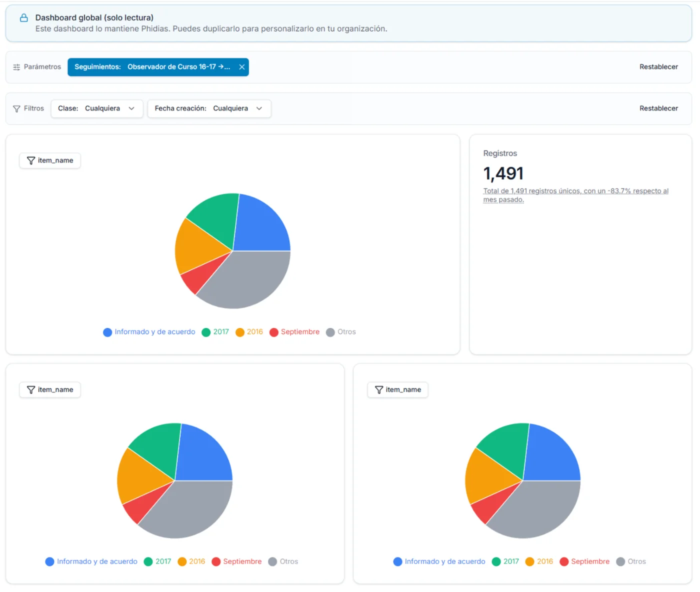This screenshot has width=700, height=592.
Task: Click the item_name filter button in the top chart
Action: 50,160
